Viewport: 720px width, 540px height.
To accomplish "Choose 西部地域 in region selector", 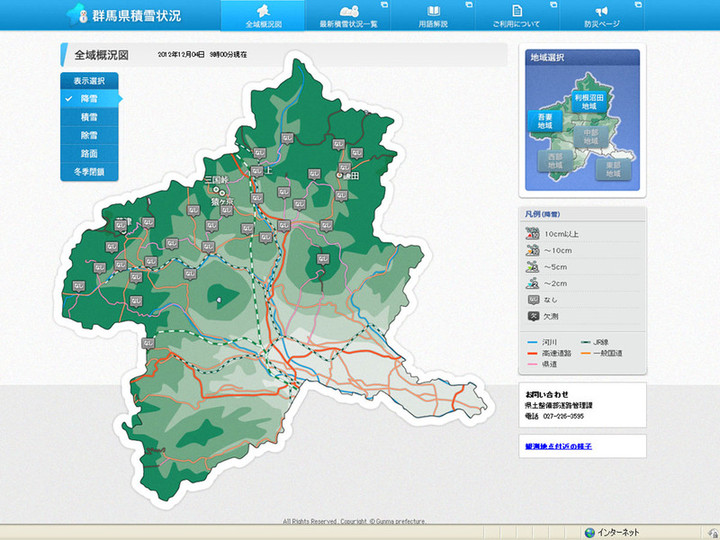I will [x=555, y=161].
